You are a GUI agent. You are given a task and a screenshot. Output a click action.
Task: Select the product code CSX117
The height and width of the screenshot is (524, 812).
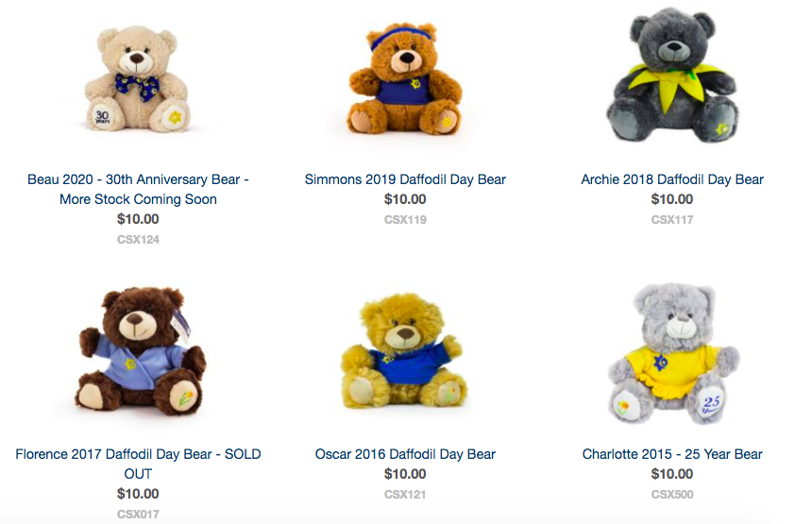(x=672, y=220)
